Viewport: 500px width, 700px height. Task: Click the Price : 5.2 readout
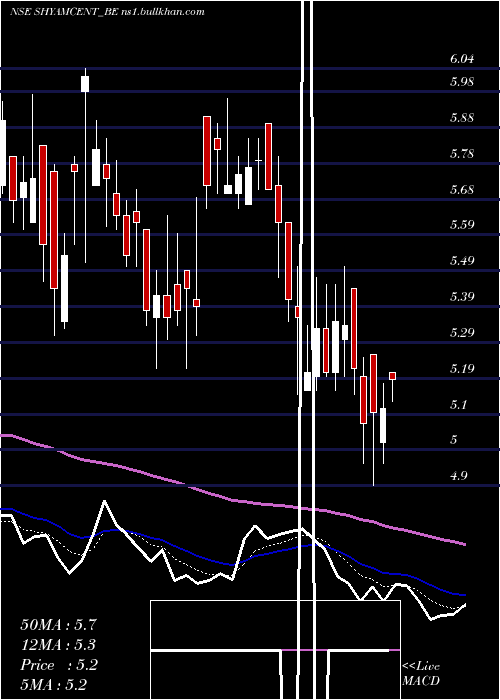click(58, 665)
